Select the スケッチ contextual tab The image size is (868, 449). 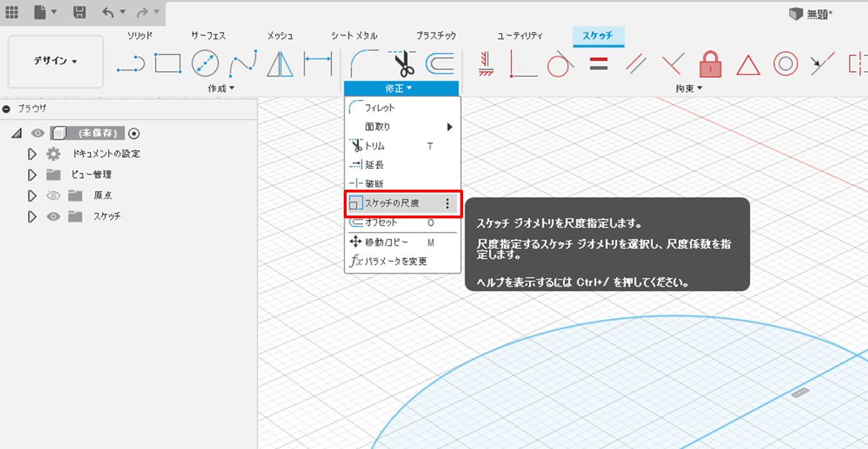coord(598,35)
